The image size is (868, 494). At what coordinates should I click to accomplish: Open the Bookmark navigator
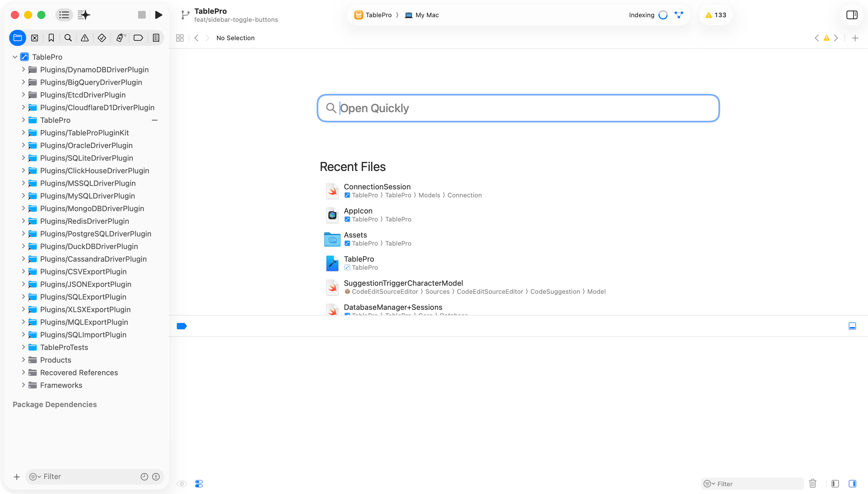(51, 38)
